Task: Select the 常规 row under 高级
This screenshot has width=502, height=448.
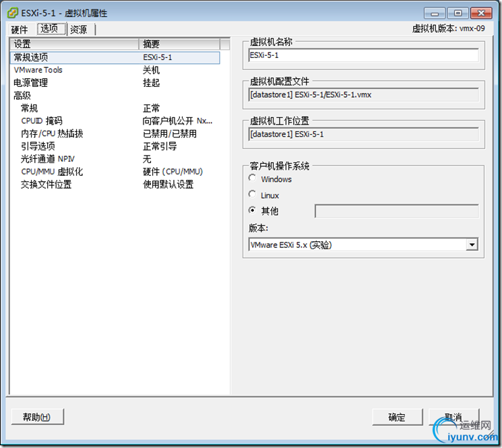Action: point(115,108)
